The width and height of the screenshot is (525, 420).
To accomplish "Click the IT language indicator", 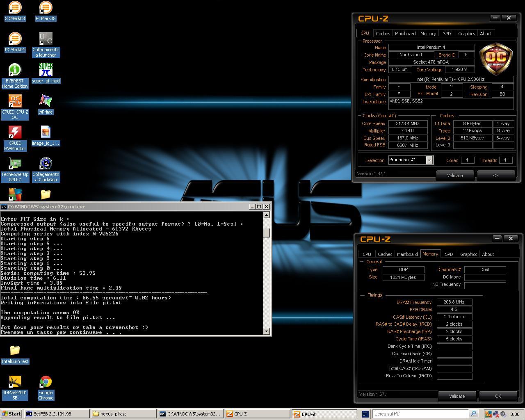I will (365, 414).
